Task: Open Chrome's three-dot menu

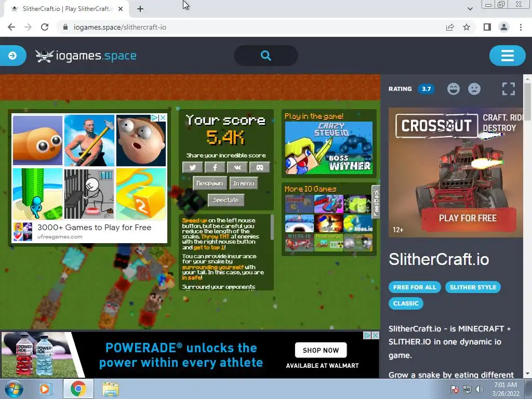Action: pos(521,27)
